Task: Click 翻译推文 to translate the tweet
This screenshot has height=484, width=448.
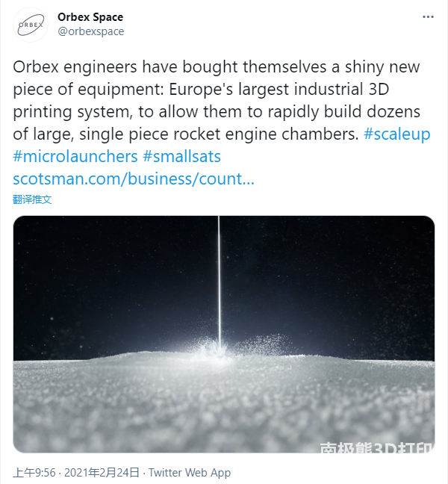Action: (32, 199)
